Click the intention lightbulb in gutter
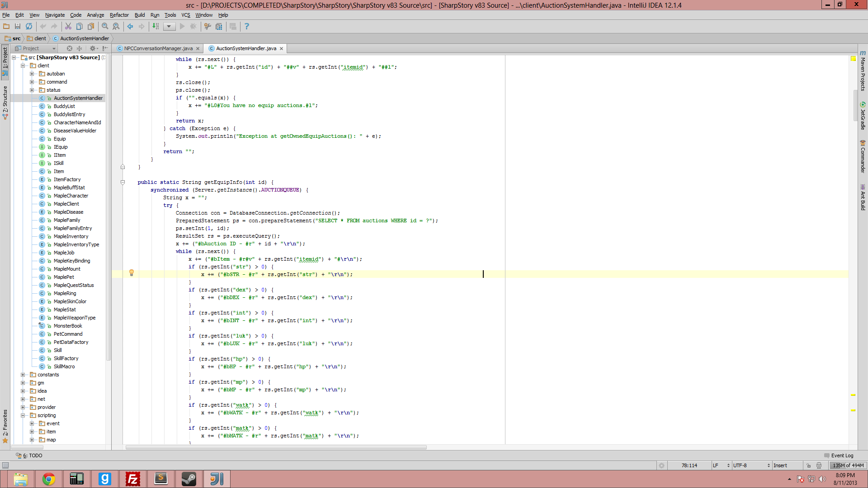 (x=132, y=272)
